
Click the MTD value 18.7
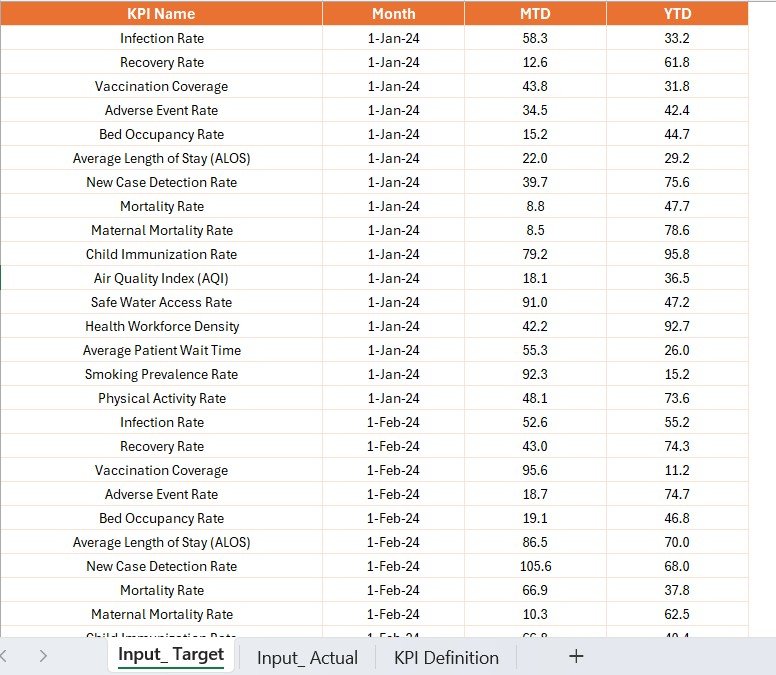point(535,494)
